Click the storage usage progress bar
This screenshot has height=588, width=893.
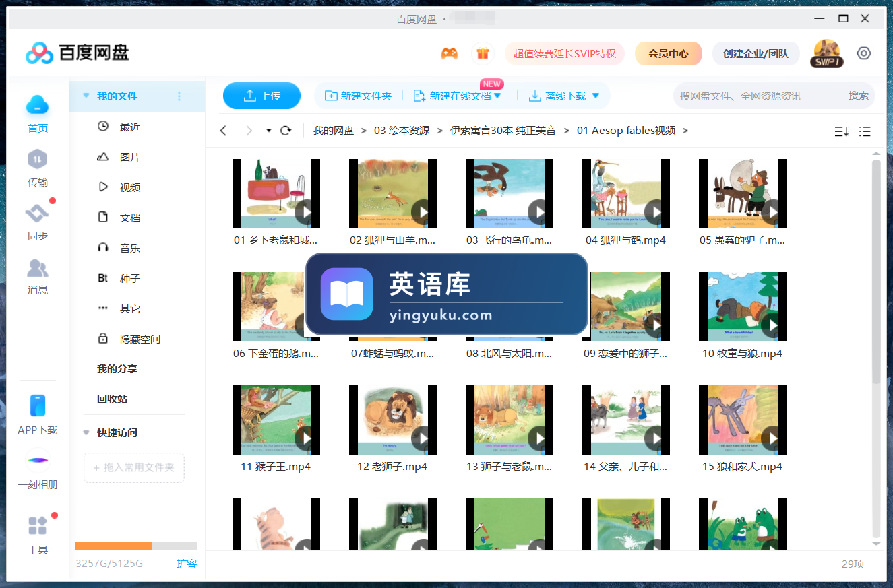(x=136, y=546)
